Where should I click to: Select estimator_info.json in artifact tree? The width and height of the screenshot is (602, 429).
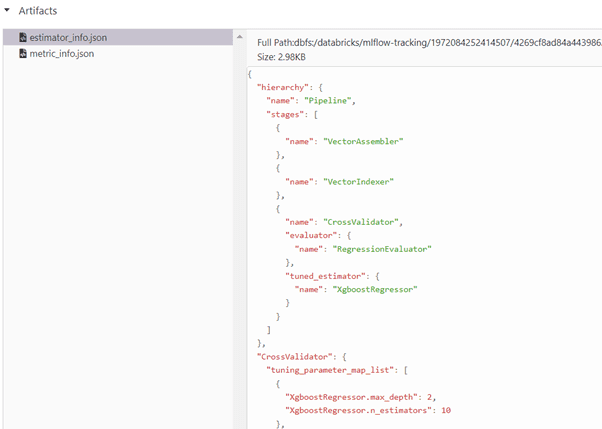coord(118,37)
